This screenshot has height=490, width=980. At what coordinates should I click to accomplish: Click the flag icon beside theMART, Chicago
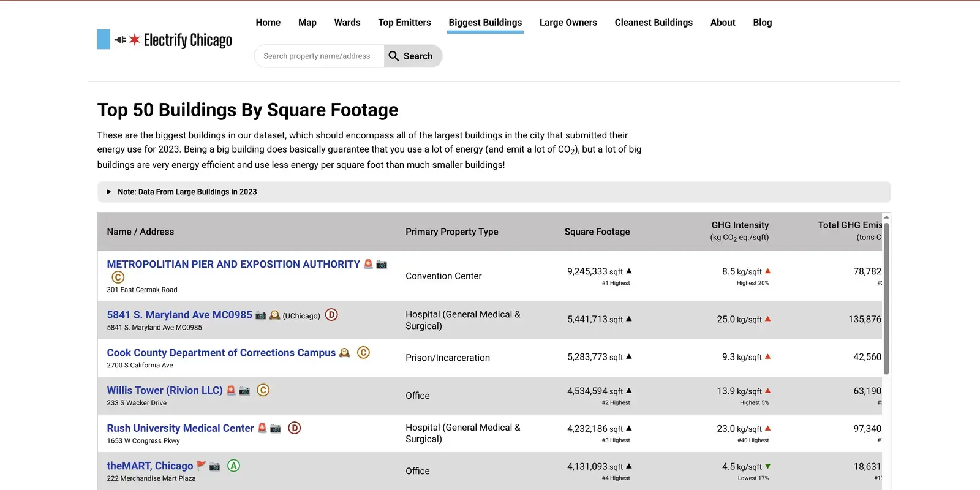pyautogui.click(x=201, y=466)
